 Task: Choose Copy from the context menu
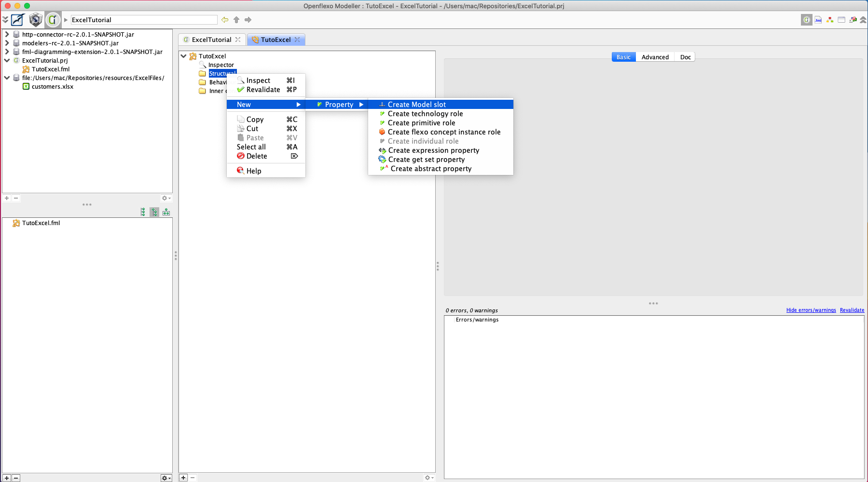(266, 120)
